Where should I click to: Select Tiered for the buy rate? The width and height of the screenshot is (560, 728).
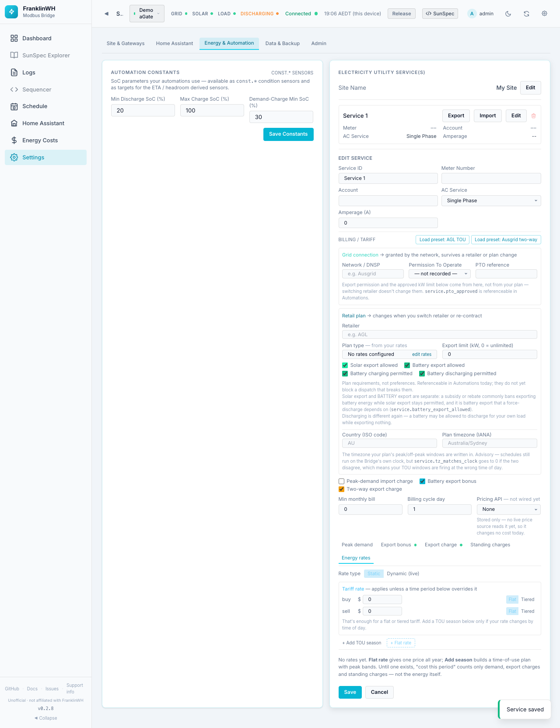click(528, 599)
